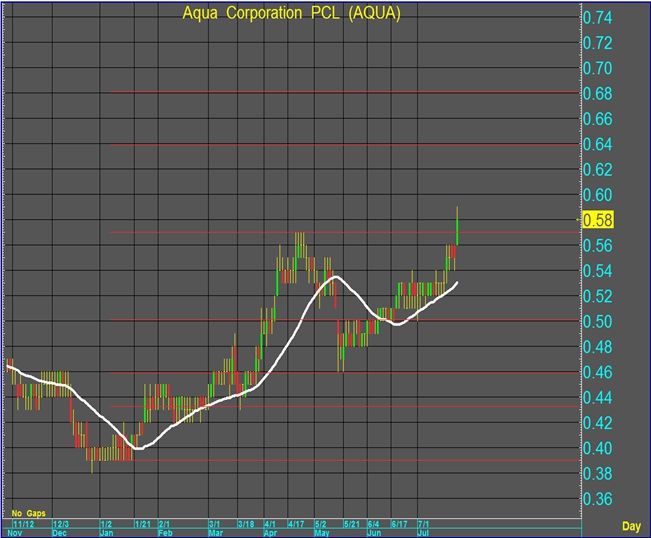
Task: Click the May month label
Action: (322, 533)
